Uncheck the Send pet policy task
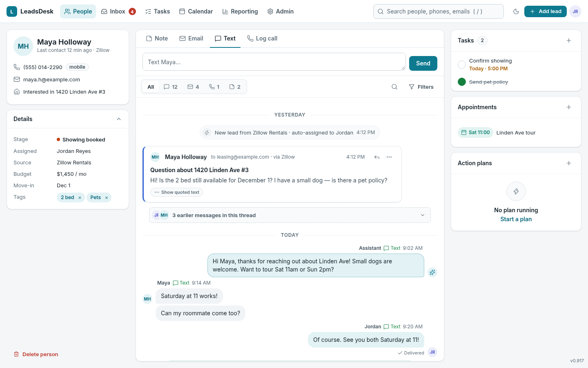Screen dimensions: 588x368 point(462,82)
